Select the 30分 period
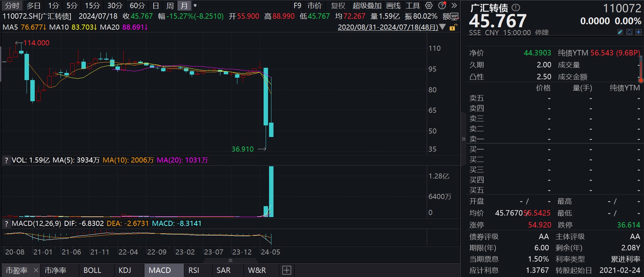Viewport: 644px width, 277px height. (115, 5)
